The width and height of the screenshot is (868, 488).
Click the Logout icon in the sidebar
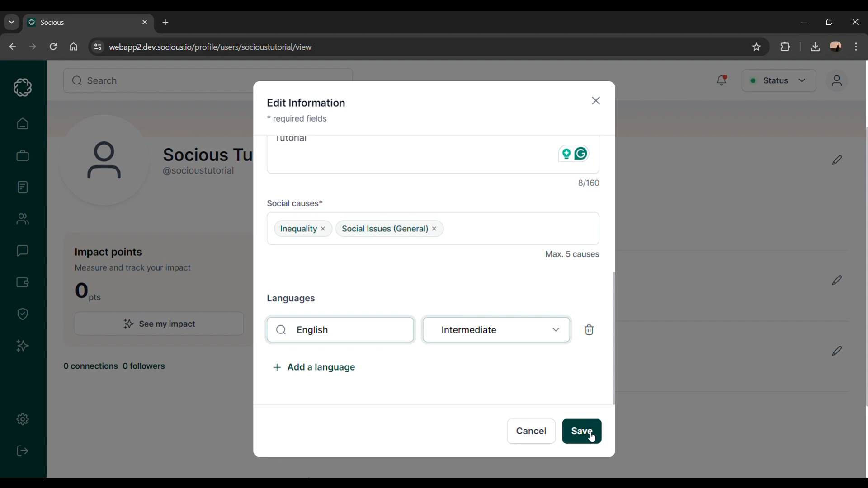tap(23, 451)
